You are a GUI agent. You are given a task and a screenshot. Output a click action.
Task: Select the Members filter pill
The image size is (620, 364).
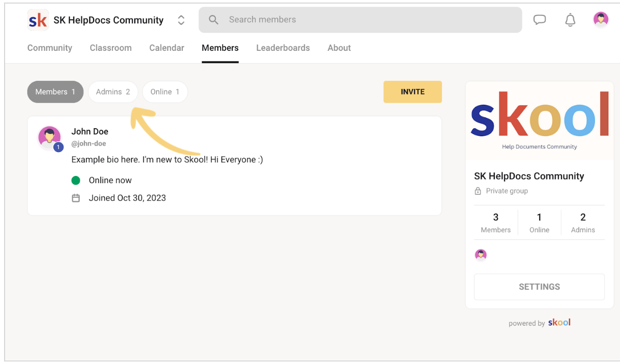tap(55, 92)
